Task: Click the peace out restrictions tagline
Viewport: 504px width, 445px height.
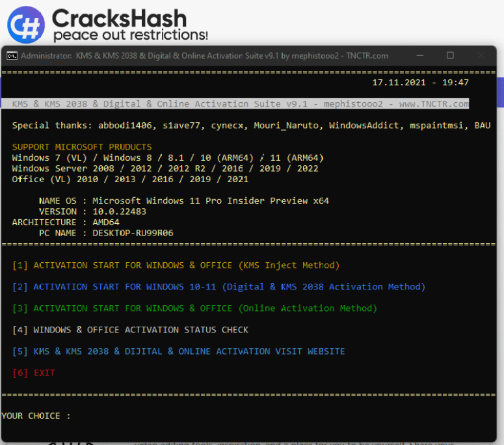Action: pyautogui.click(x=131, y=35)
